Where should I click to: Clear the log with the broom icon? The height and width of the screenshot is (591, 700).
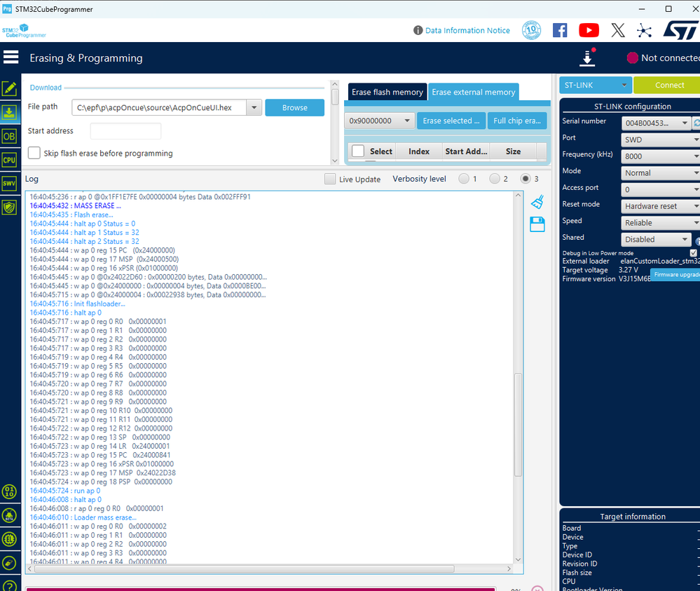click(x=537, y=202)
